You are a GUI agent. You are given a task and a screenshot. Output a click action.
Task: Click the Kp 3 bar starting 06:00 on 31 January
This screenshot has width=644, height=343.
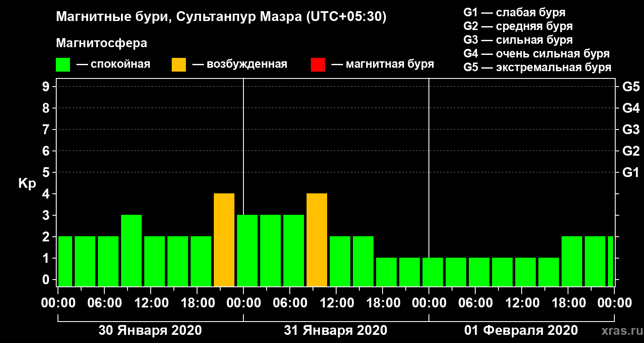click(x=294, y=251)
